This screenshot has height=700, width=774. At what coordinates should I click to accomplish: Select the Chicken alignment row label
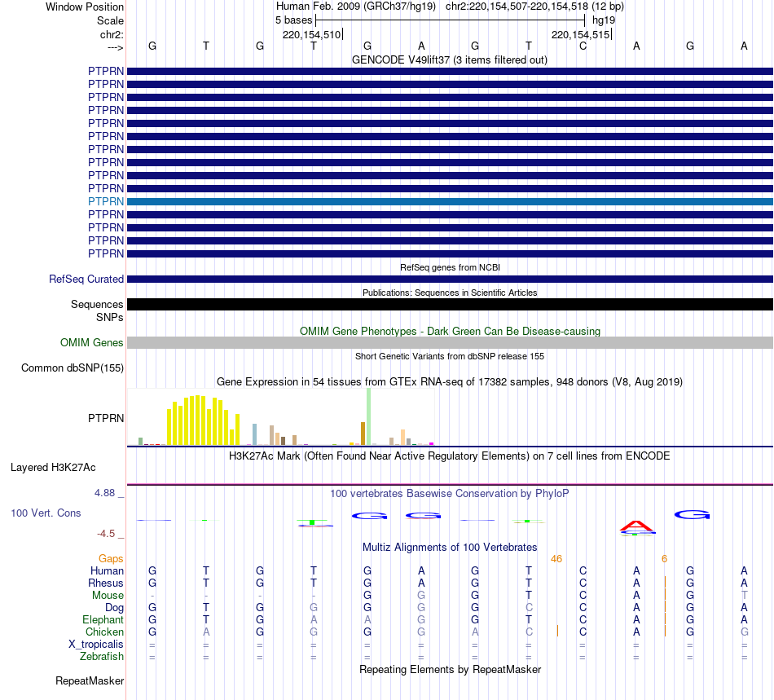104,632
